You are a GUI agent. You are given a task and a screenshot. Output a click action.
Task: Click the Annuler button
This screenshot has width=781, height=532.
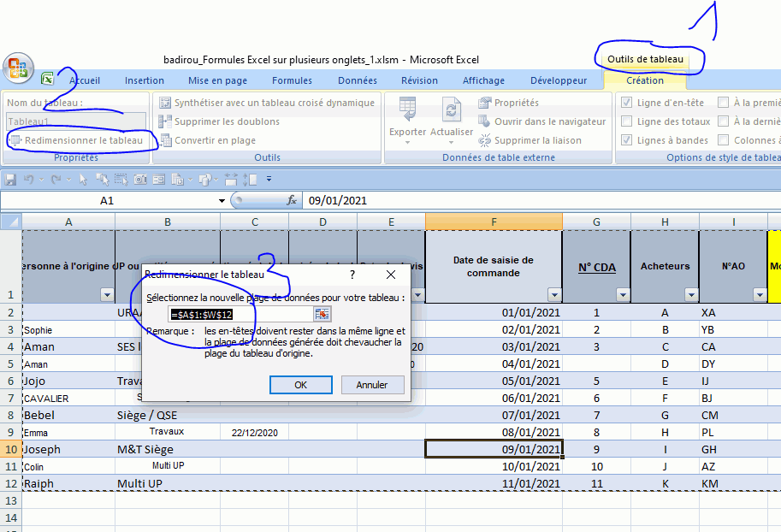click(x=372, y=385)
